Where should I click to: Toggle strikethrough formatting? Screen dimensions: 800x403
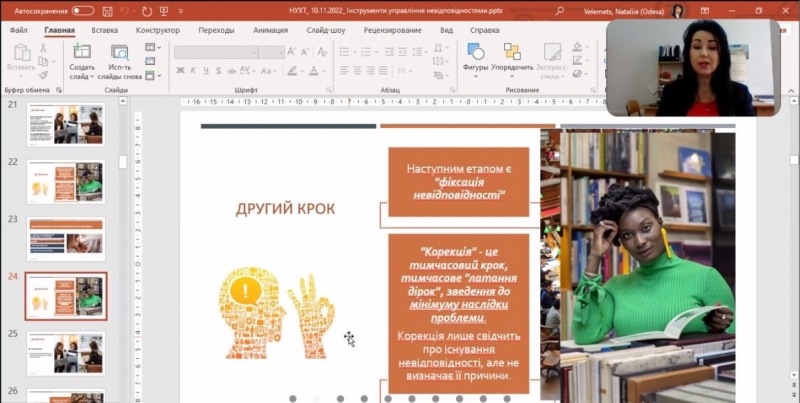pos(232,71)
